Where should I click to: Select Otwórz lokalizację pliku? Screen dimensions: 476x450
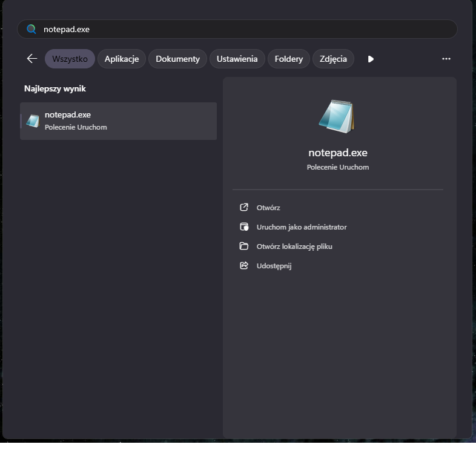[x=294, y=247]
